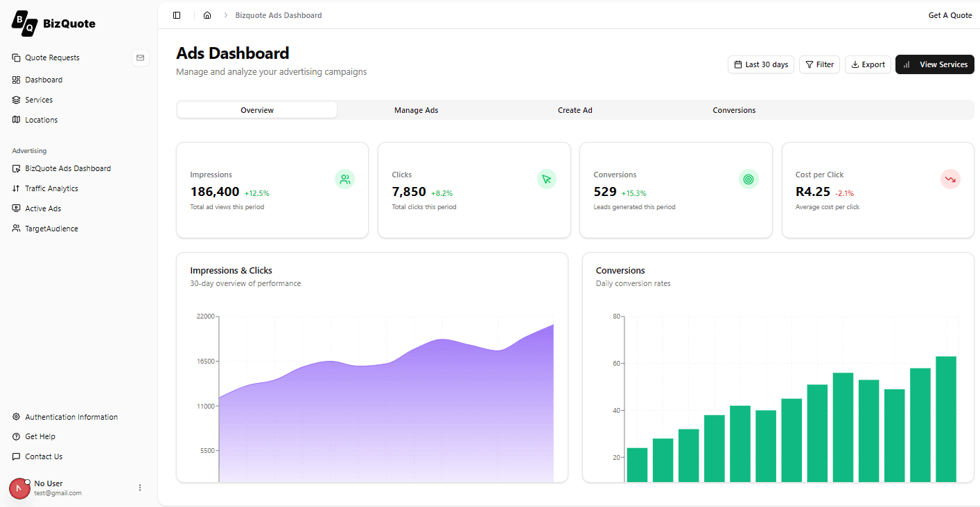Open the Last 30 days date picker

[760, 65]
